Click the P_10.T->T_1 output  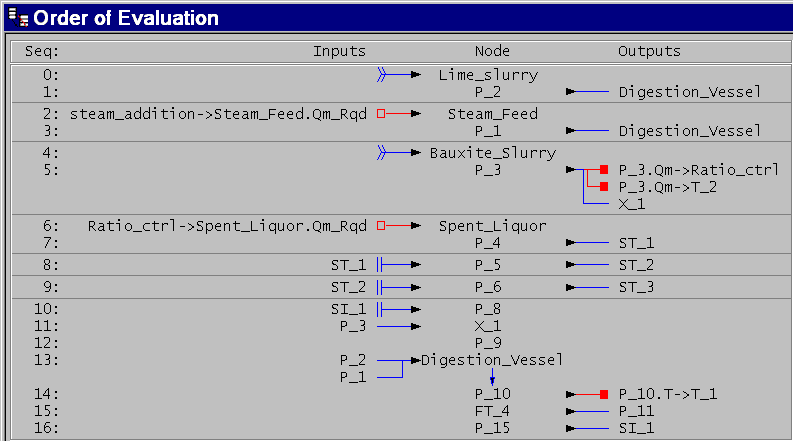tap(668, 394)
